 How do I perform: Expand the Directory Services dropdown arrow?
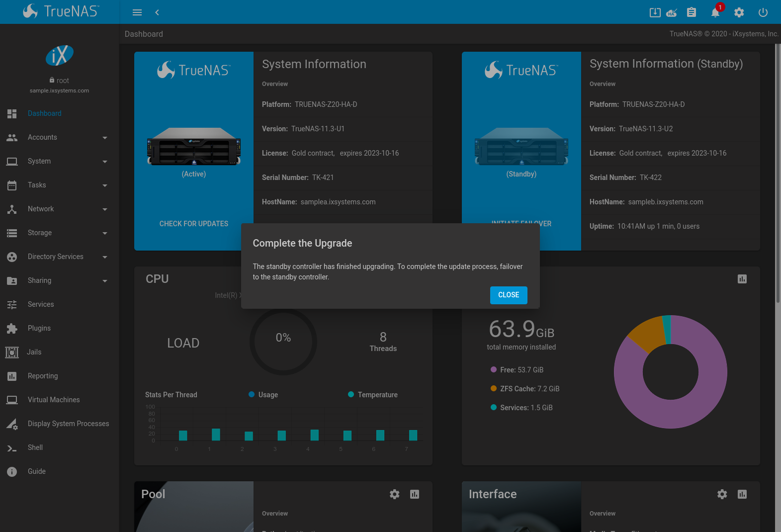[x=105, y=257]
